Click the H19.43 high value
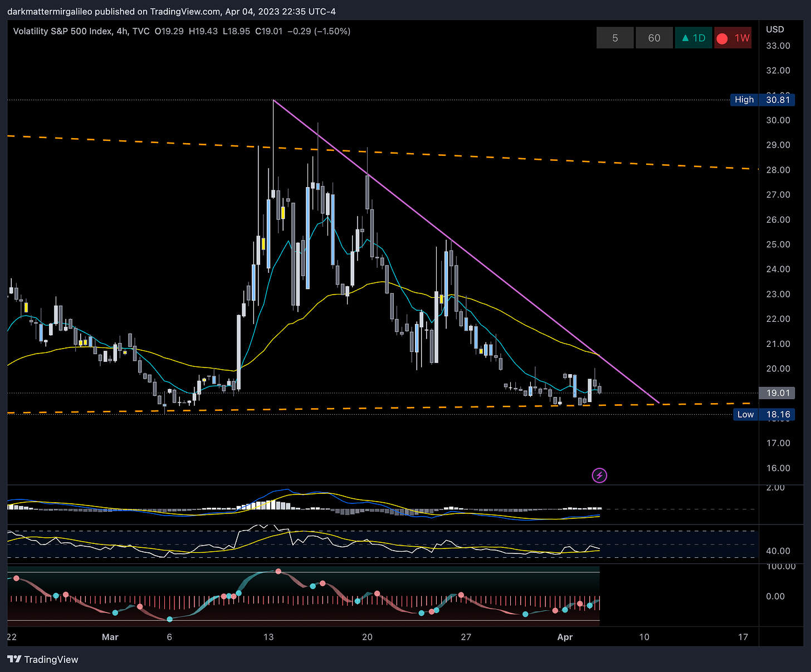The height and width of the screenshot is (672, 811). [x=203, y=31]
